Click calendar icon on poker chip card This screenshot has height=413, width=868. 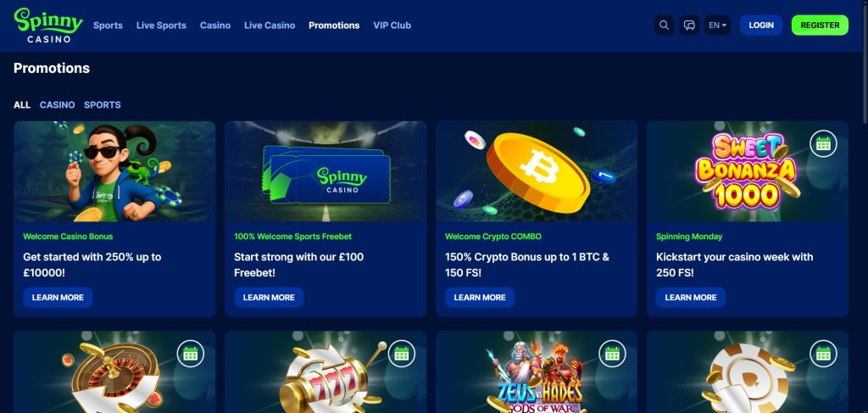pyautogui.click(x=823, y=354)
